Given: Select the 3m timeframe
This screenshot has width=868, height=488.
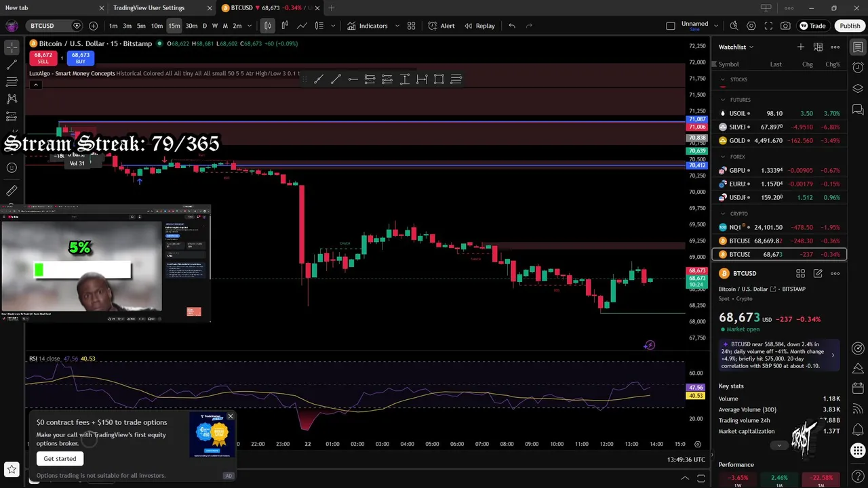Looking at the screenshot, I should [x=127, y=26].
